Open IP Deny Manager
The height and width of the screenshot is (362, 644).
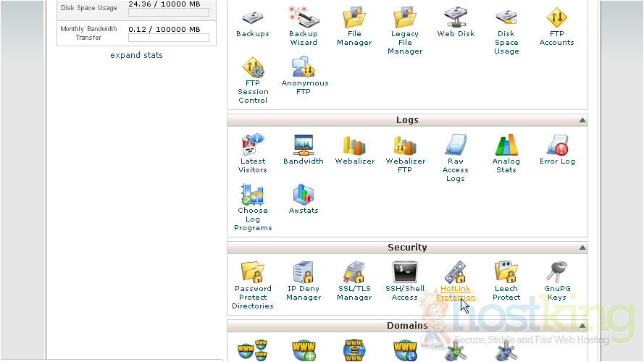(304, 274)
